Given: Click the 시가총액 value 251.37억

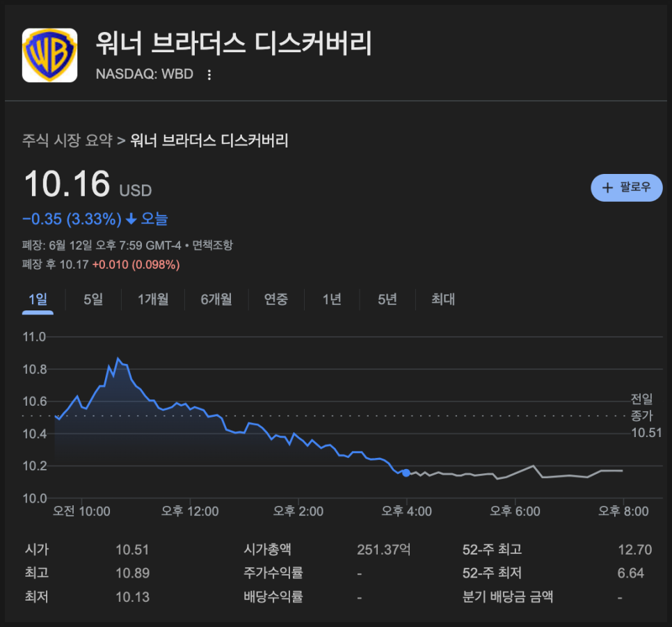Looking at the screenshot, I should [384, 550].
